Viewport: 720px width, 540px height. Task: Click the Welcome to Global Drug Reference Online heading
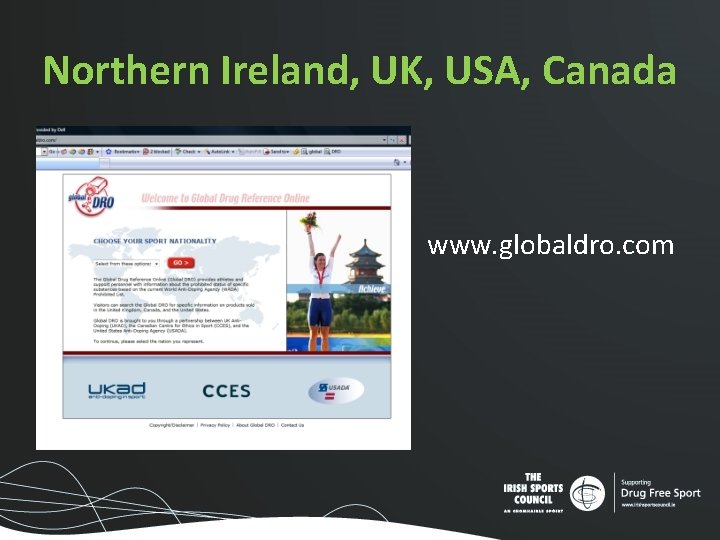tap(225, 198)
